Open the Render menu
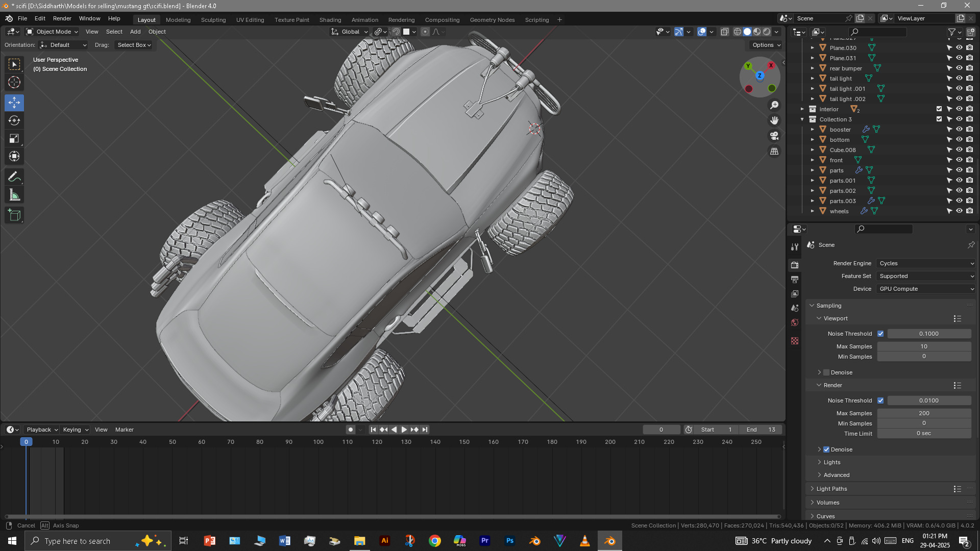 coord(62,18)
